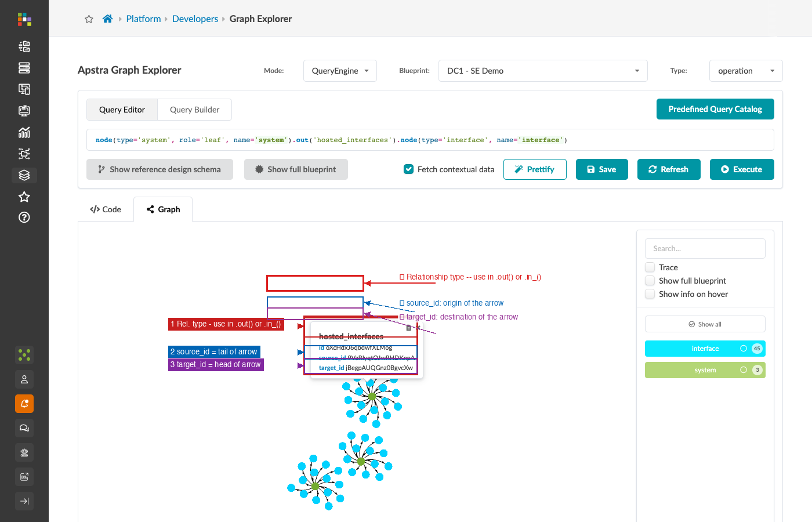This screenshot has width=812, height=522.
Task: Click the cyan interface legend swatch
Action: click(705, 349)
